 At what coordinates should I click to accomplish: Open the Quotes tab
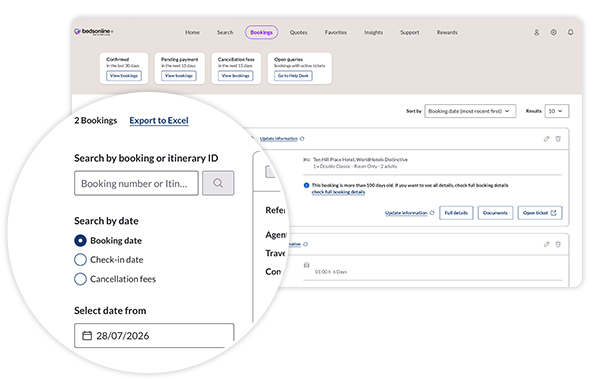(x=298, y=32)
